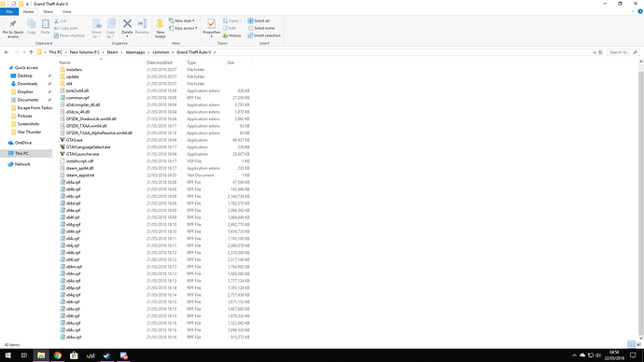Go up one folder level arrow
The width and height of the screenshot is (644, 362).
pos(31,52)
